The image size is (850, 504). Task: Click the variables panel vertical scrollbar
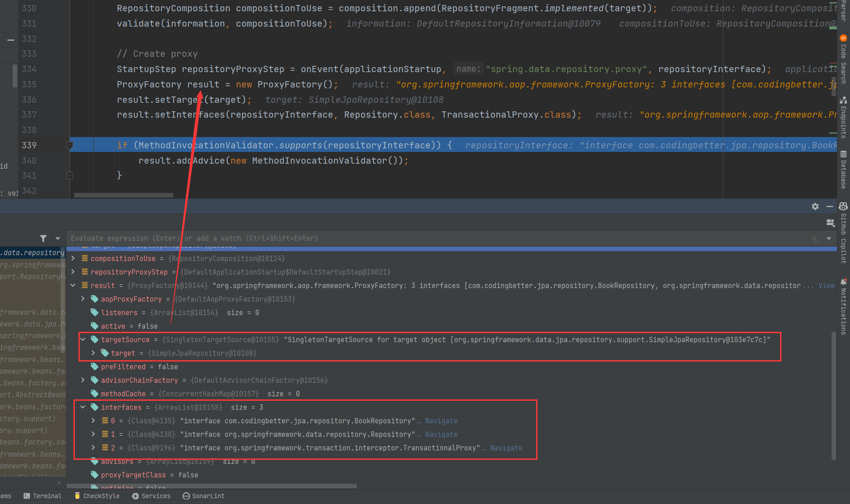(x=834, y=396)
